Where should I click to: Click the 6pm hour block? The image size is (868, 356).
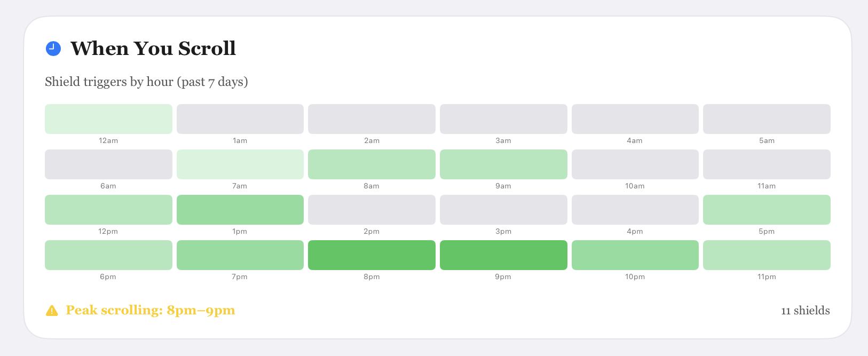[108, 255]
